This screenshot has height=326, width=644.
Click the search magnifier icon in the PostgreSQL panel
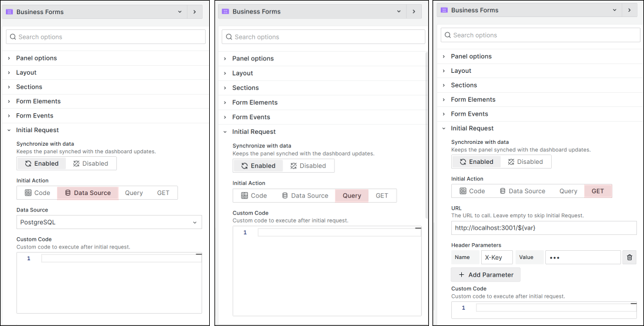click(12, 37)
